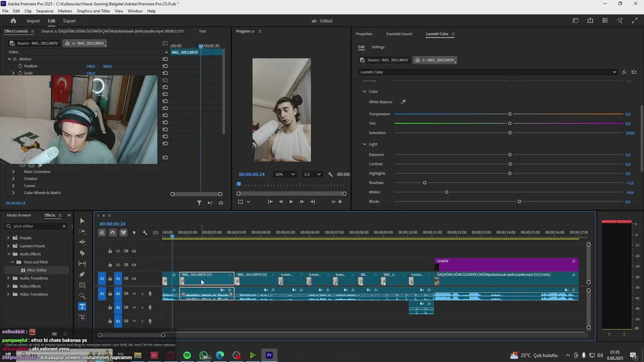Switch to Lumetri Settings tab

pos(378,47)
